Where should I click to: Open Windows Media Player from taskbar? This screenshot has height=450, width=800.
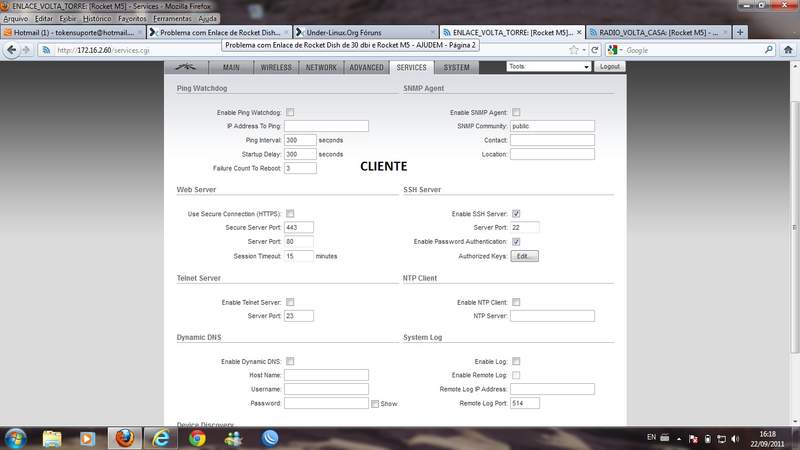click(87, 438)
